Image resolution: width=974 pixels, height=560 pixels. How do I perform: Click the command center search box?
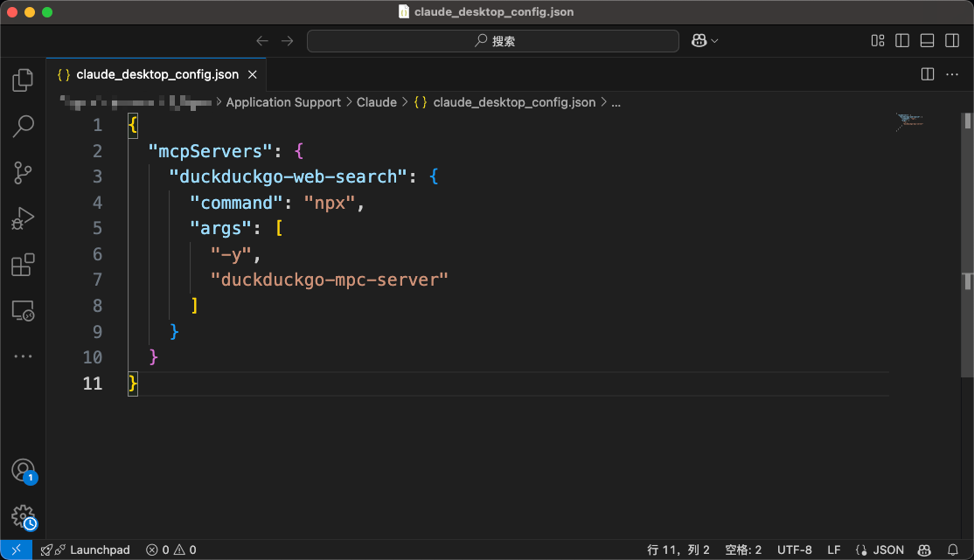(492, 41)
